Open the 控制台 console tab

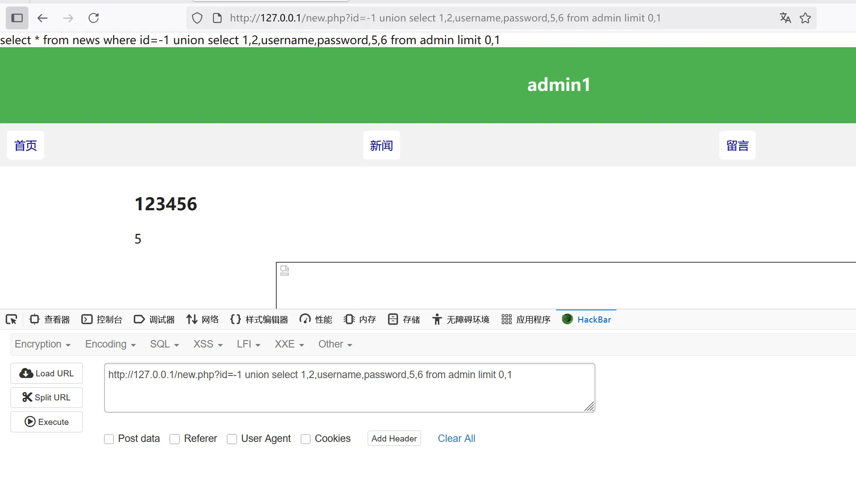(102, 320)
